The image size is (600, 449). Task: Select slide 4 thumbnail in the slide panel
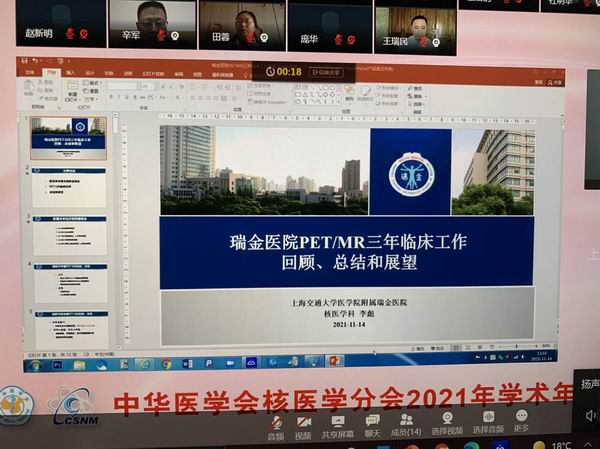[71, 282]
